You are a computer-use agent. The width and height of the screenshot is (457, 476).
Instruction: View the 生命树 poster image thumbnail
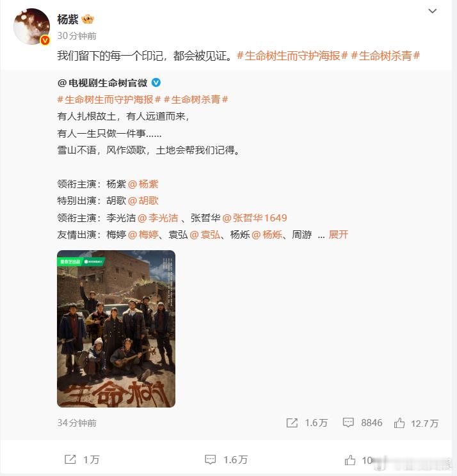116,329
